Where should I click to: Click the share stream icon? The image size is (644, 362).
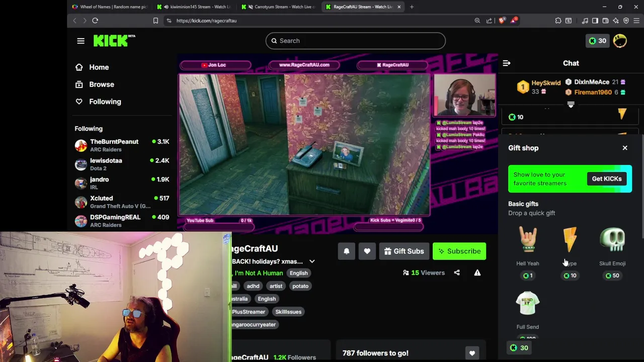[x=457, y=273]
